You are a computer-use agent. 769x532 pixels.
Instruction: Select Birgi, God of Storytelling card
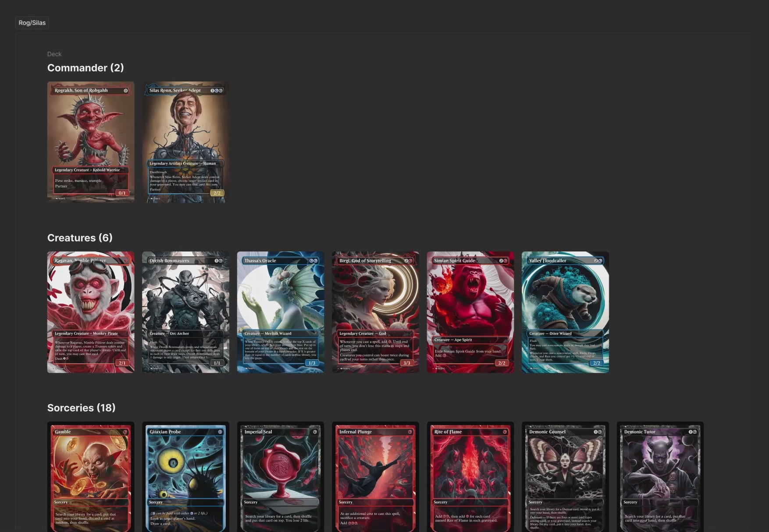click(x=375, y=312)
